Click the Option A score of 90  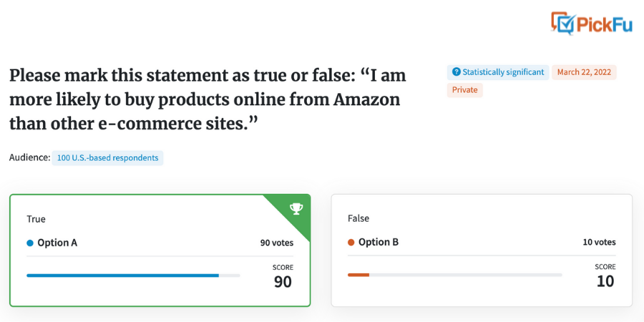(283, 282)
